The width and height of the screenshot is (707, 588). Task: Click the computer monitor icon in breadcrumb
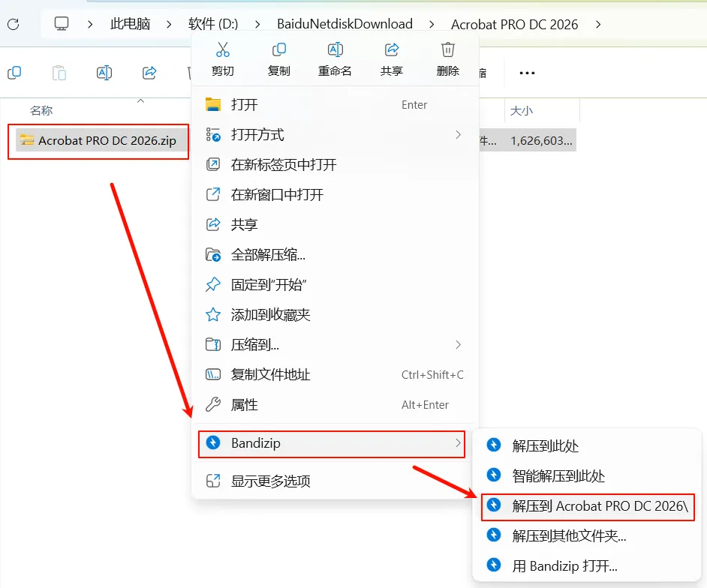point(62,23)
